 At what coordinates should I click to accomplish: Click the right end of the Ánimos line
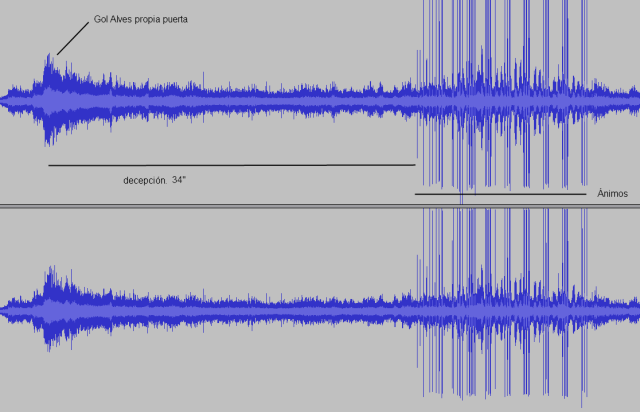pyautogui.click(x=584, y=194)
